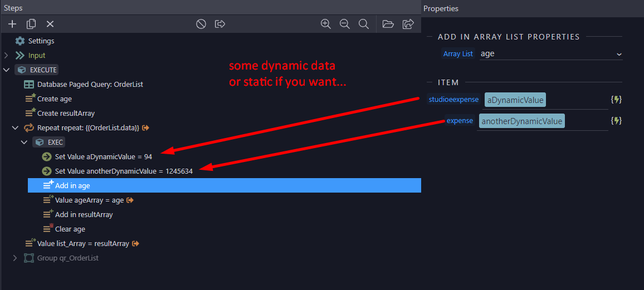
Task: Click the delete step X icon
Action: 50,24
